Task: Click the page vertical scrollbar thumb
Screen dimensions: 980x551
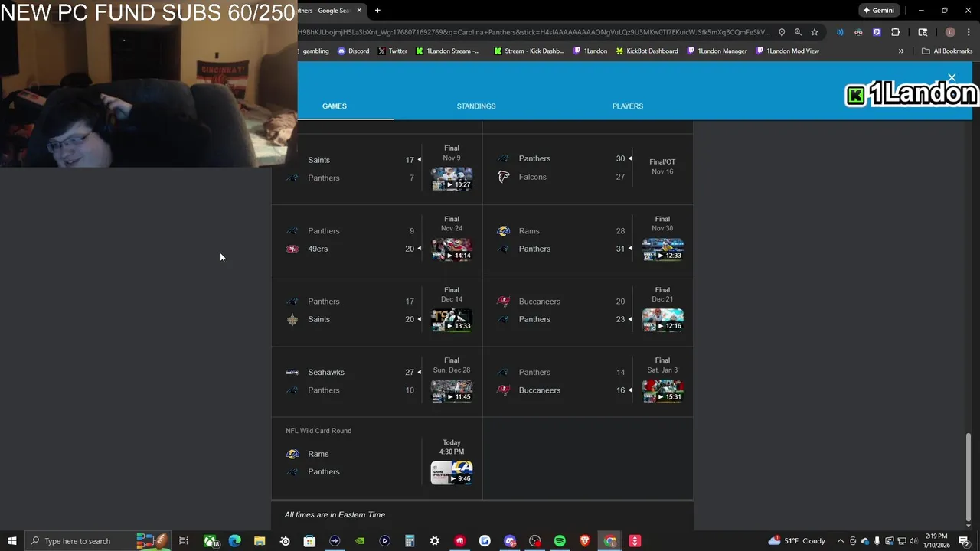Action: (x=968, y=476)
